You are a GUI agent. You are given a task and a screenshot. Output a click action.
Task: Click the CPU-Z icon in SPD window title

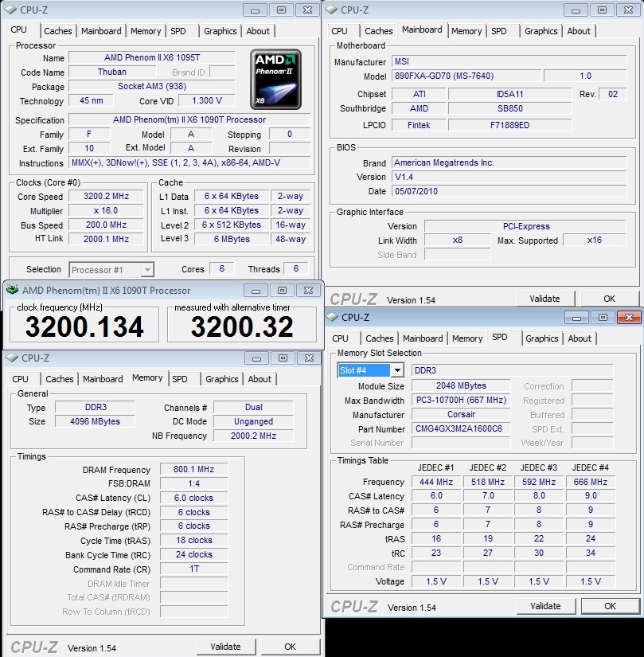pos(332,318)
